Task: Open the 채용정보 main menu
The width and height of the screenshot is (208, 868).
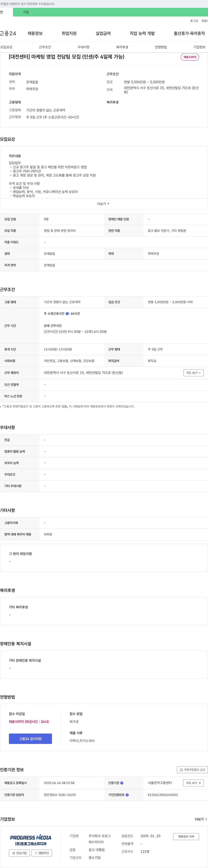Action: 35,33
